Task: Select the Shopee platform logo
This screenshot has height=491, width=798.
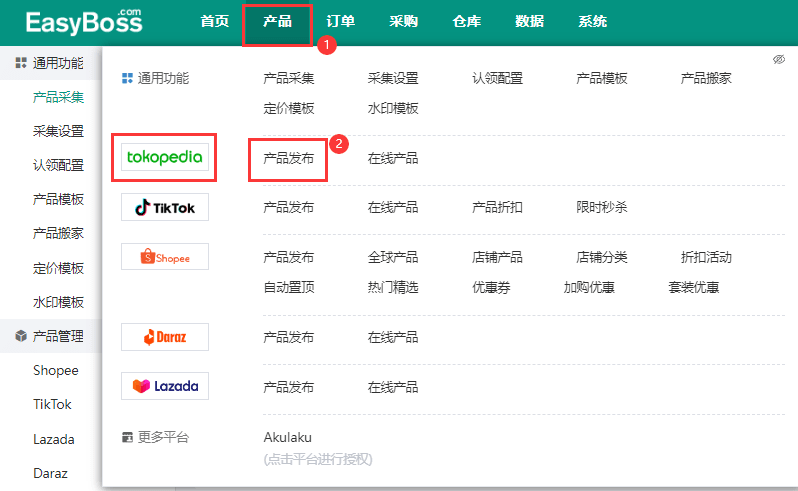Action: click(164, 257)
